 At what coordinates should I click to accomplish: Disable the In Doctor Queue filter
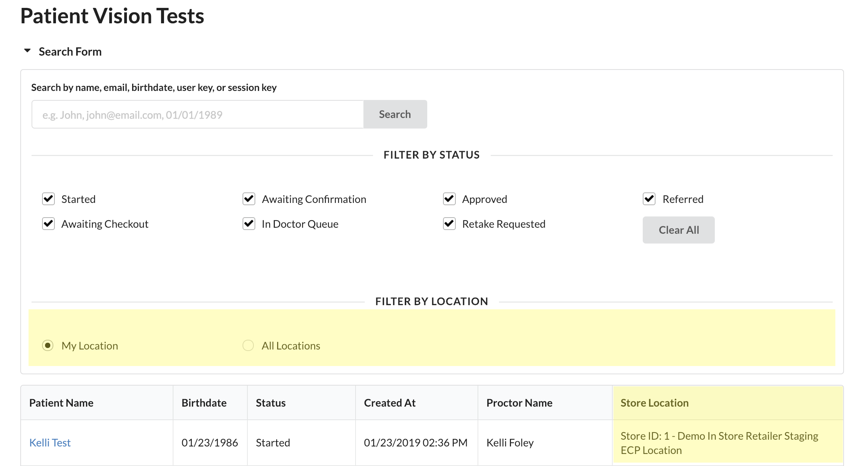pyautogui.click(x=249, y=224)
